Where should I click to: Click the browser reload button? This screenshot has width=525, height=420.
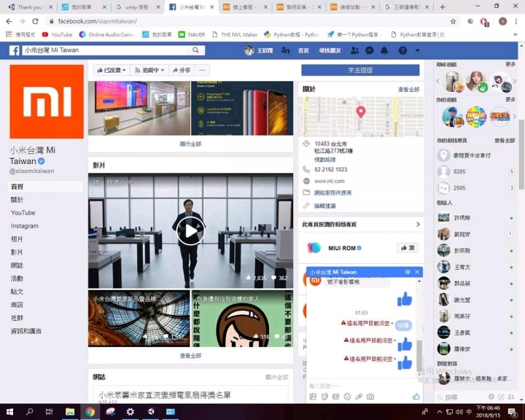(35, 21)
